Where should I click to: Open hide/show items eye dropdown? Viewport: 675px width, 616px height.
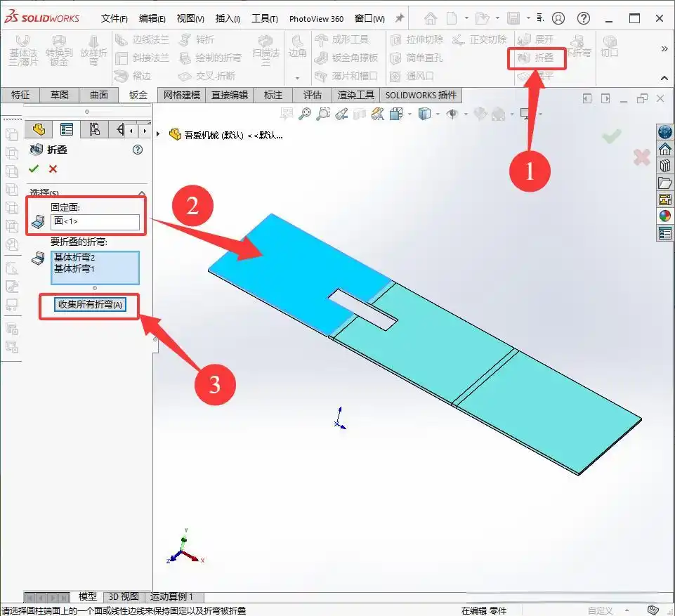466,114
